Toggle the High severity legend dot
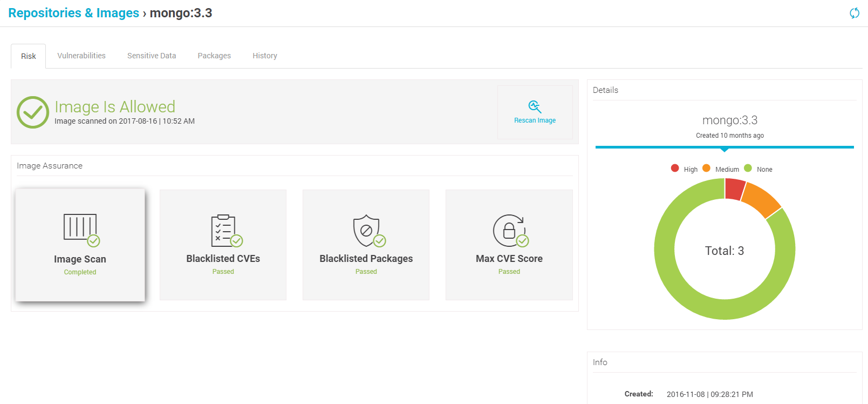 [675, 169]
